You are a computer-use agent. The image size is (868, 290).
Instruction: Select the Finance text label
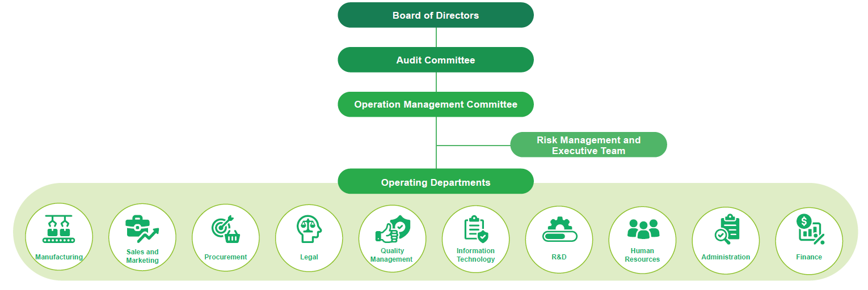(x=809, y=257)
